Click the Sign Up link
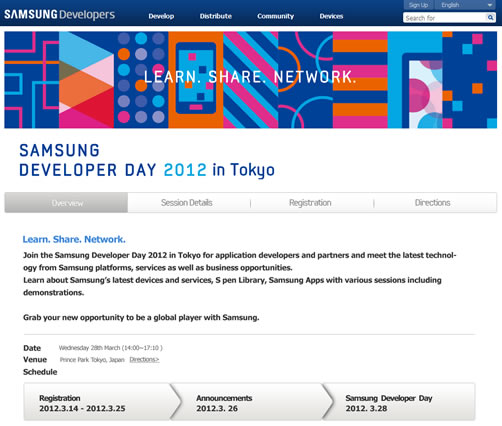 pyautogui.click(x=418, y=5)
